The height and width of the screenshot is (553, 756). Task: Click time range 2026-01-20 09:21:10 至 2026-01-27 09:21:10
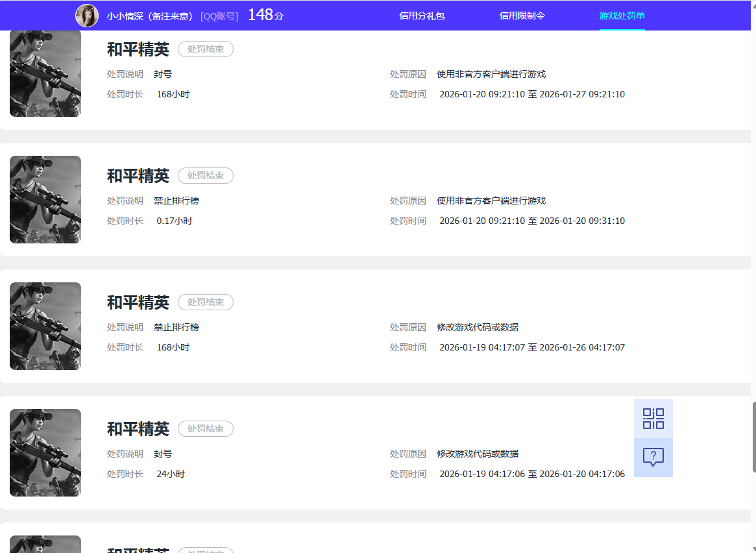pyautogui.click(x=532, y=94)
